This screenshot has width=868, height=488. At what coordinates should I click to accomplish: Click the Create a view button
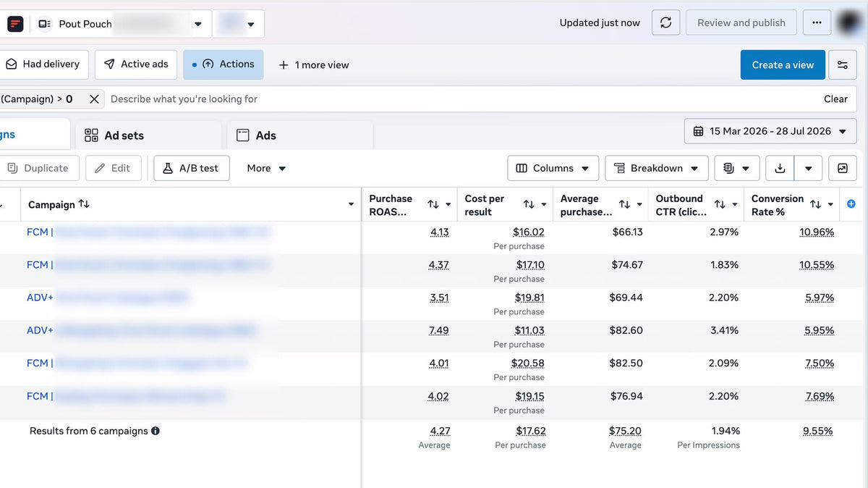pos(783,64)
